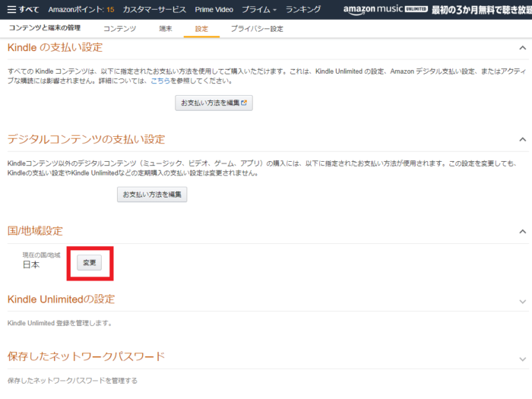This screenshot has height=399, width=532.
Task: Select the 設定 tab
Action: point(201,29)
